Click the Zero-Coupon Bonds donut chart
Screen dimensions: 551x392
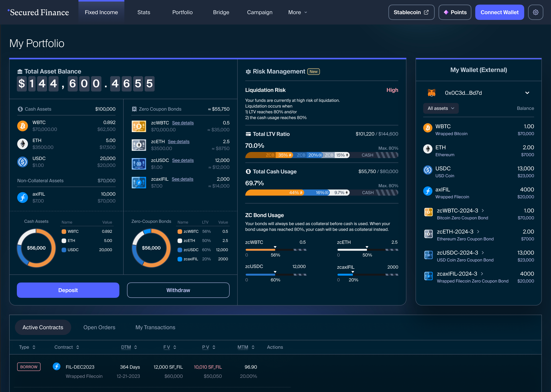tap(151, 248)
